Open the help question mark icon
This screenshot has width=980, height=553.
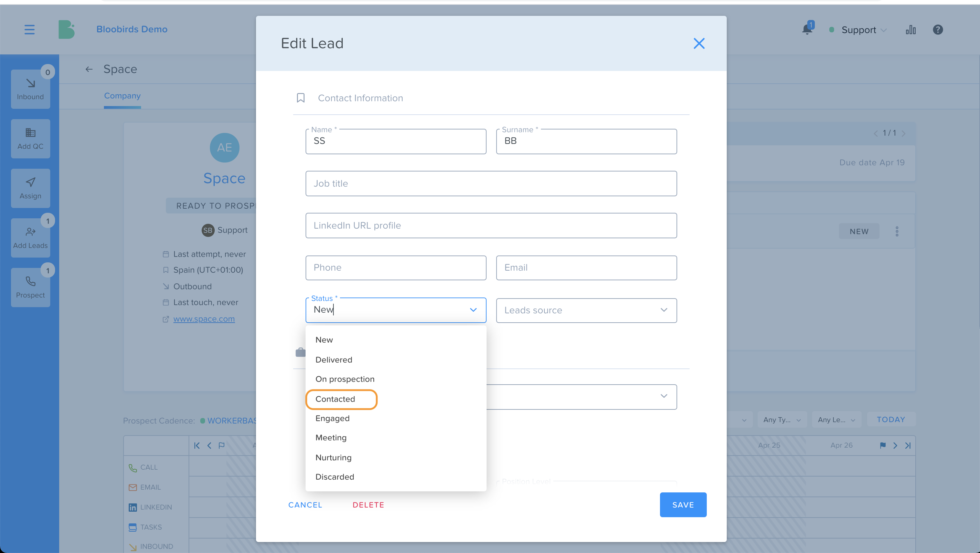(938, 29)
